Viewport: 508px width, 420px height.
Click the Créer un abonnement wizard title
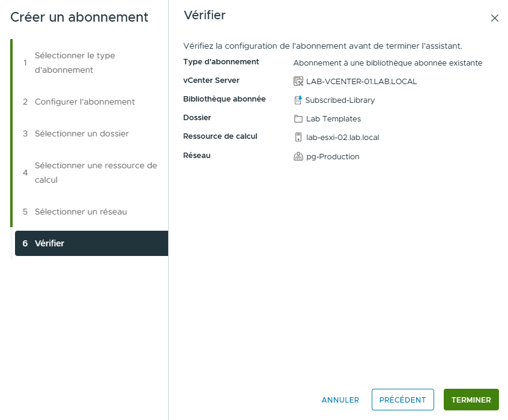79,17
